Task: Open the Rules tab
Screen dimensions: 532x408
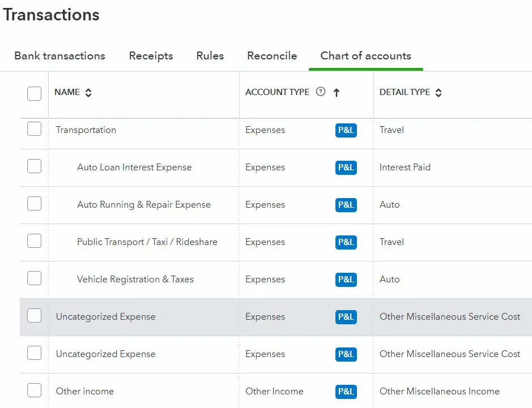Action: pyautogui.click(x=210, y=56)
